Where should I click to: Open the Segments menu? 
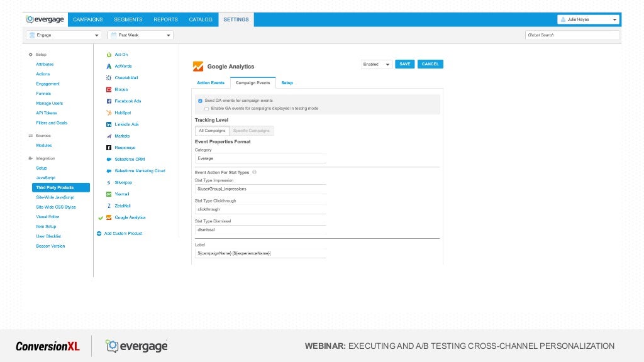point(128,19)
